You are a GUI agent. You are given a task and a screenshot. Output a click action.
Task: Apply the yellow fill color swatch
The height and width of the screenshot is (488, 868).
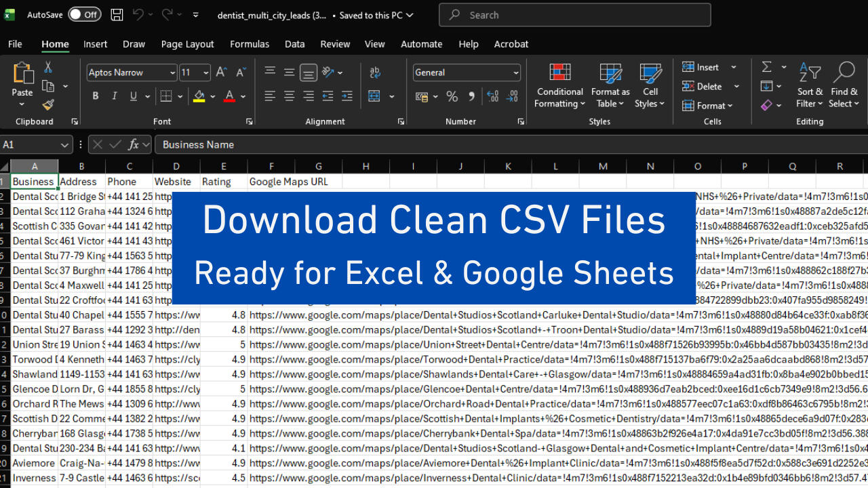pos(199,97)
